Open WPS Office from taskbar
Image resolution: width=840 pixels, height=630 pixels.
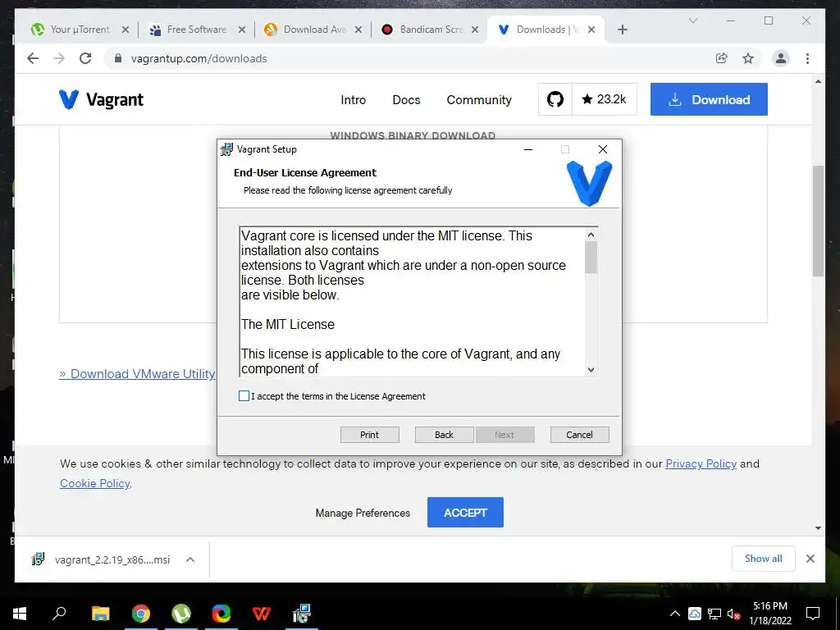click(x=262, y=614)
